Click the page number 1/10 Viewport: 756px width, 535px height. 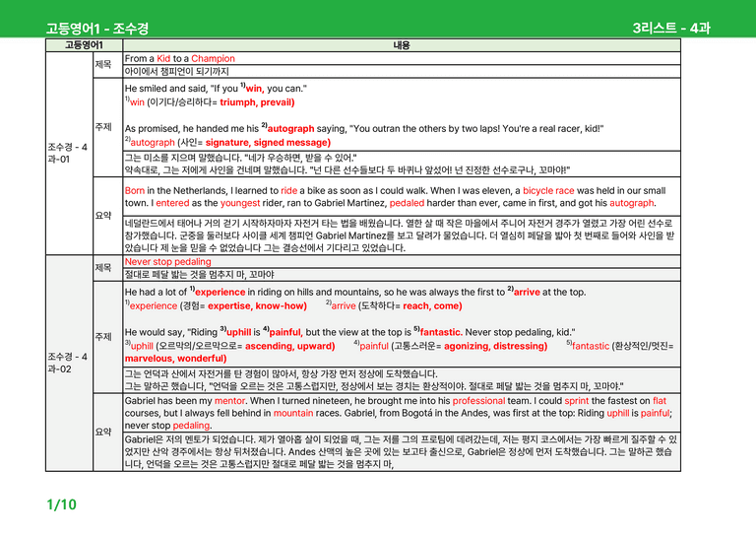(x=61, y=504)
